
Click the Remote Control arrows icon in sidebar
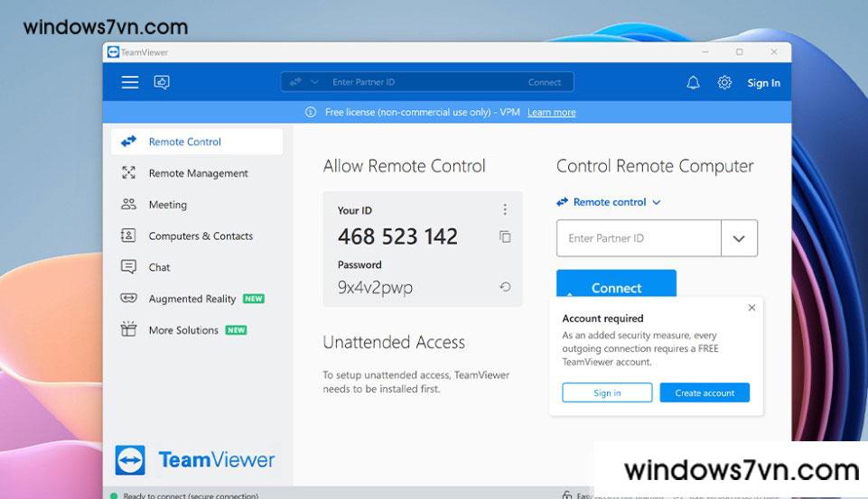click(x=128, y=142)
